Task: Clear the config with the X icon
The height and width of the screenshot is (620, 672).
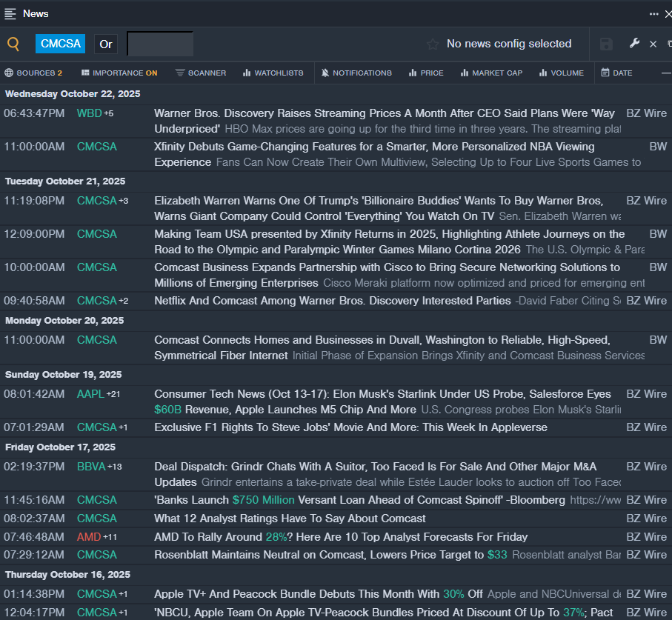Action: click(653, 44)
